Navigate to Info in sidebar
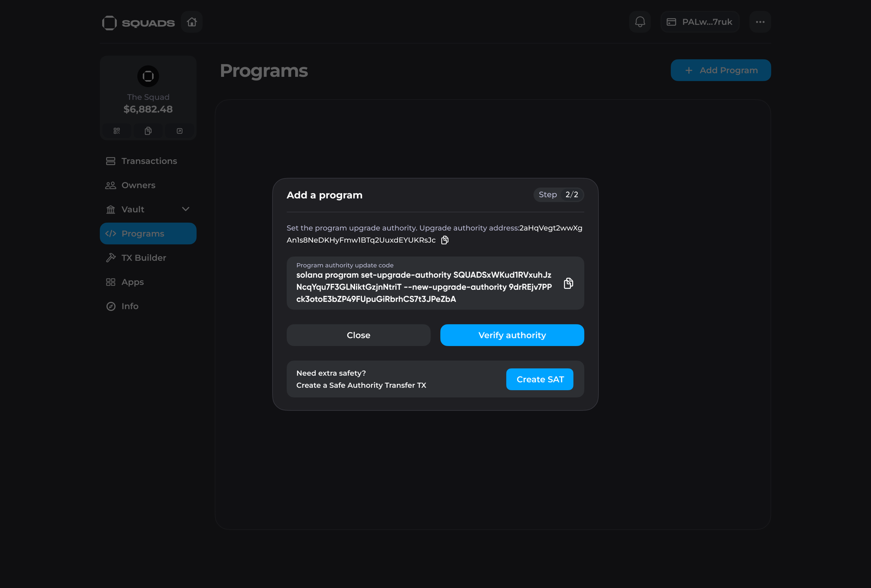871x588 pixels. pos(130,306)
